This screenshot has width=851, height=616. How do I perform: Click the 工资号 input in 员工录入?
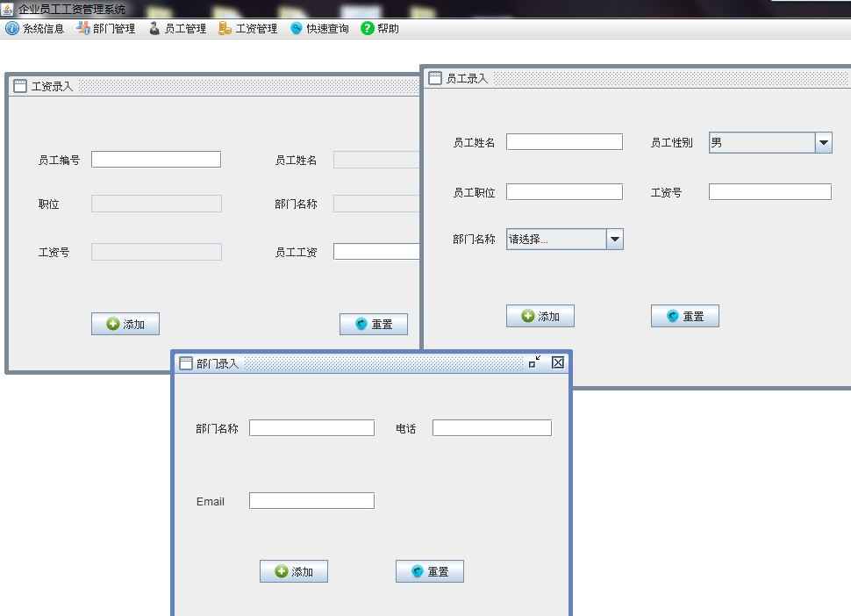coord(770,191)
